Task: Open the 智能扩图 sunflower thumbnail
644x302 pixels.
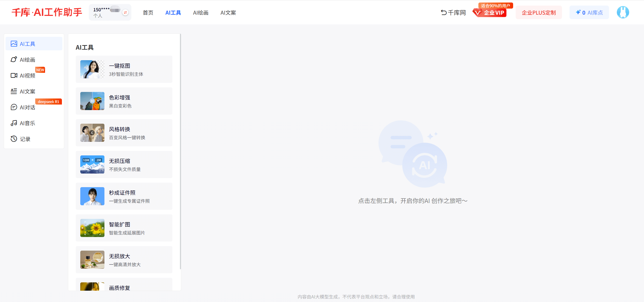Action: tap(92, 228)
